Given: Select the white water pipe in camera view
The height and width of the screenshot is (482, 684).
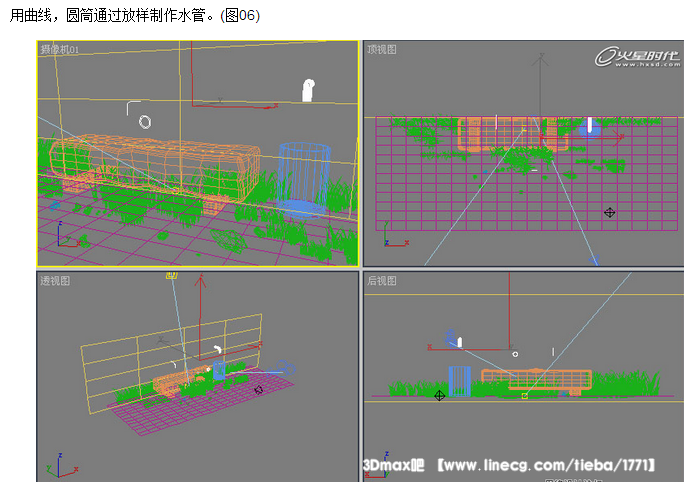Looking at the screenshot, I should pyautogui.click(x=308, y=91).
